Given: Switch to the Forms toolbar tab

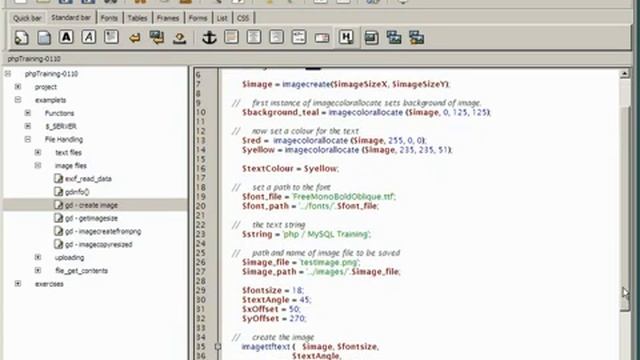Looking at the screenshot, I should (198, 18).
